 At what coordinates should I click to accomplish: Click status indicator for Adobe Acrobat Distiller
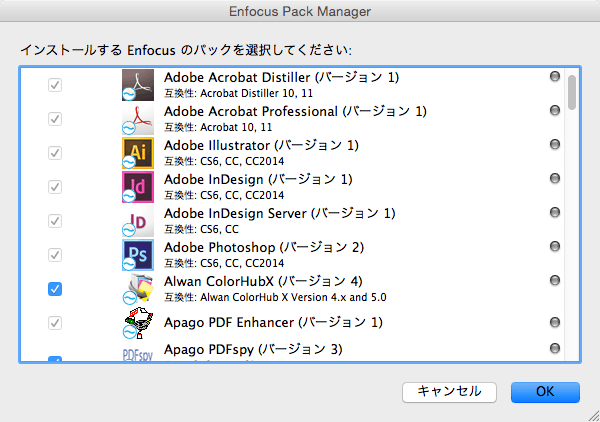click(555, 77)
